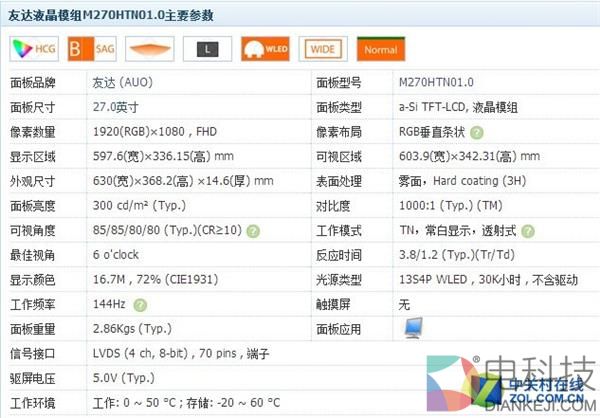Click the 27.0英寸 panel size value
Viewport: 600px width, 418px height.
(x=115, y=107)
